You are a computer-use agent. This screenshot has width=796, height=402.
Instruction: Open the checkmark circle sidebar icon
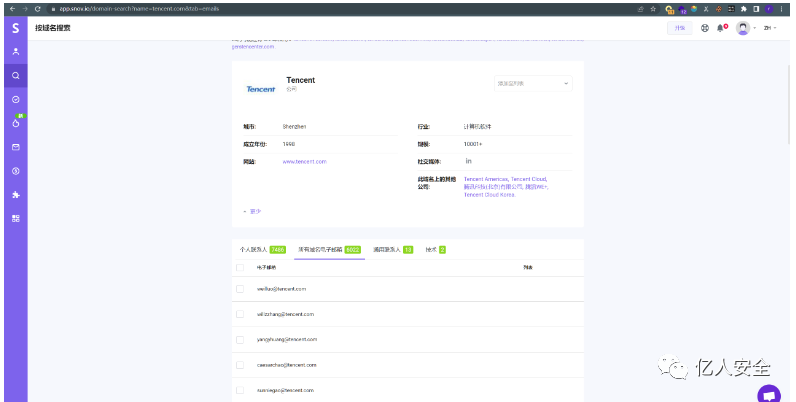click(16, 99)
